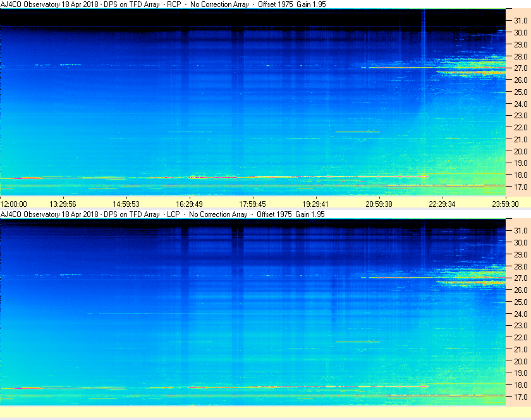Click the 19.0 frequency label on RCP plot
Screen dimensions: 531x420
(521, 163)
